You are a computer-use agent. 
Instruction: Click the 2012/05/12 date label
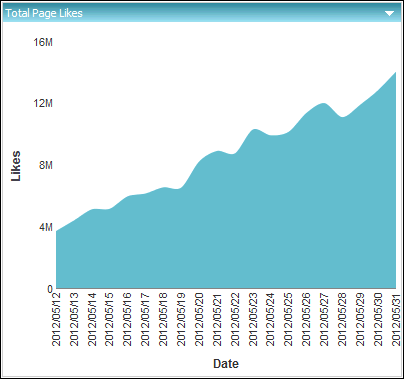coord(56,319)
